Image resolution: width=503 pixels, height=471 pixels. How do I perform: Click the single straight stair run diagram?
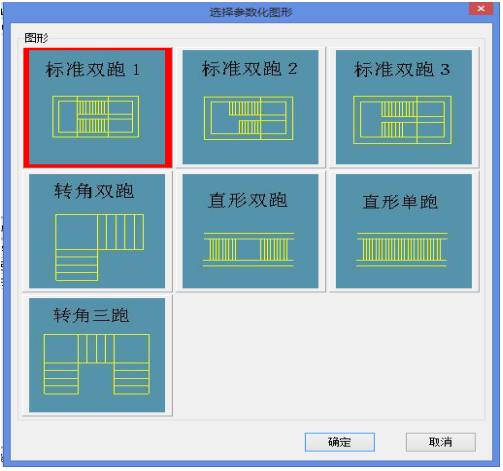click(402, 250)
